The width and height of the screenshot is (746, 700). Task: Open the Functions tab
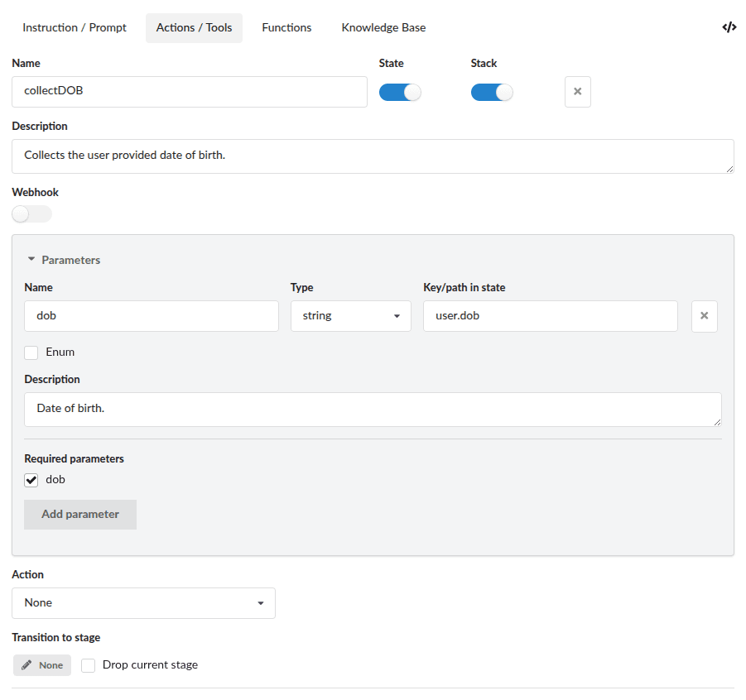click(x=286, y=27)
